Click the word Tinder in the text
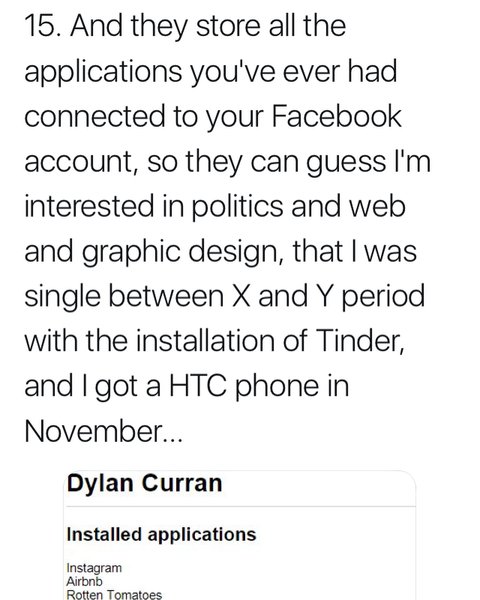Viewport: 480px width, 600px height. [x=360, y=340]
